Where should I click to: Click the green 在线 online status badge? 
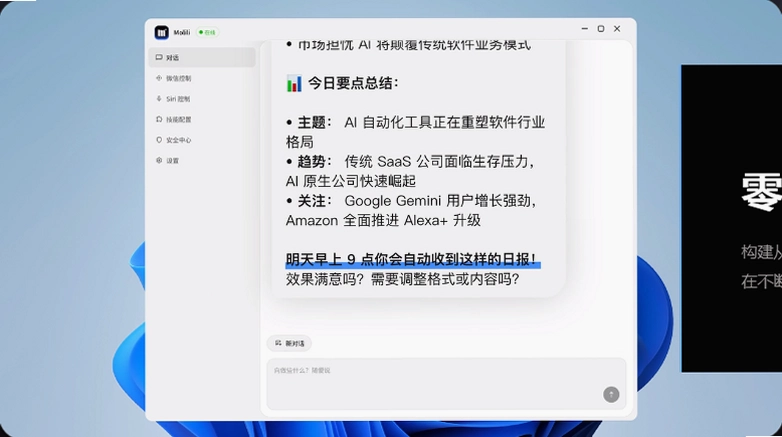tap(207, 32)
